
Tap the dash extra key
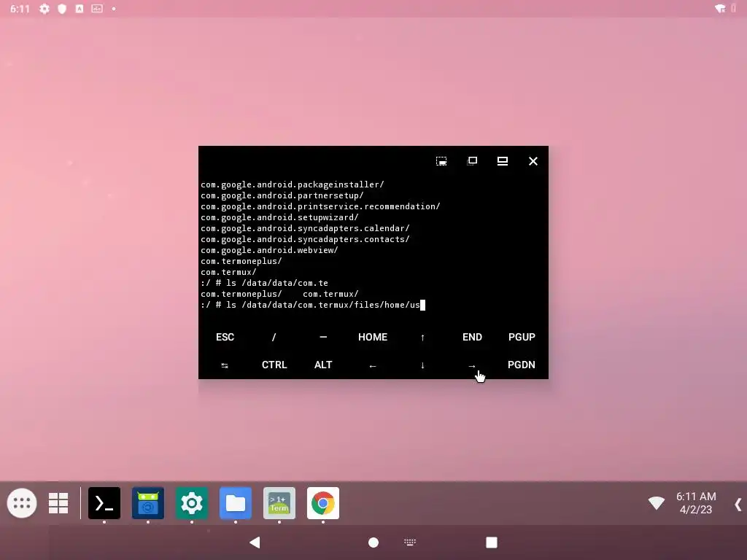tap(323, 337)
